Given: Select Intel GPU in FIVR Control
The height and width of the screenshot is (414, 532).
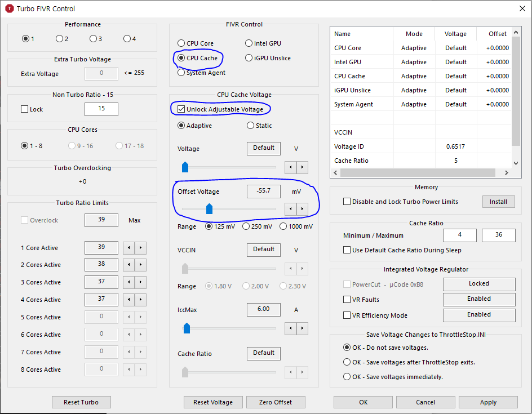Looking at the screenshot, I should (263, 43).
